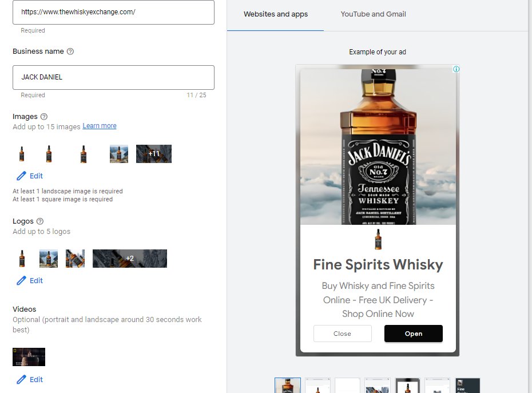The image size is (532, 393).
Task: Select seventh dark ad preview thumbnail
Action: [x=467, y=386]
